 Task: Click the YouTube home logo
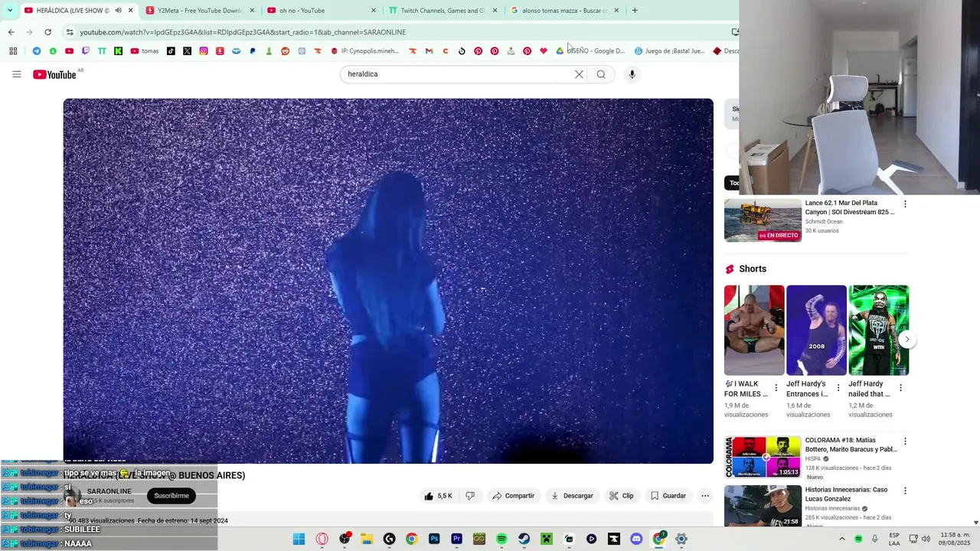pos(54,74)
